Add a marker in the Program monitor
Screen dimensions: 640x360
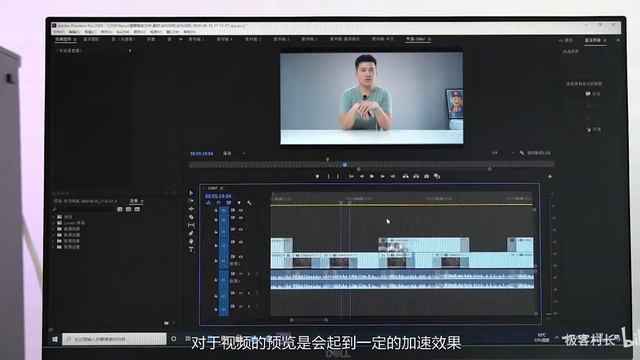tap(317, 176)
